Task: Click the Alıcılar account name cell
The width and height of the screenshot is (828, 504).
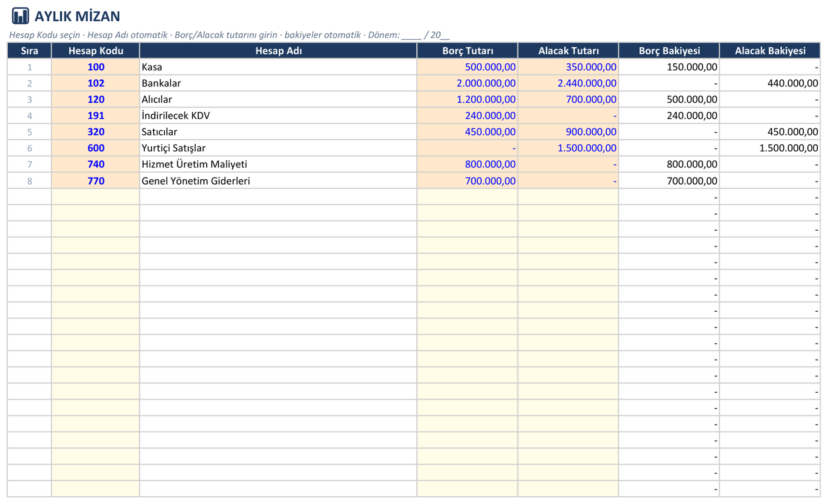Action: 279,99
